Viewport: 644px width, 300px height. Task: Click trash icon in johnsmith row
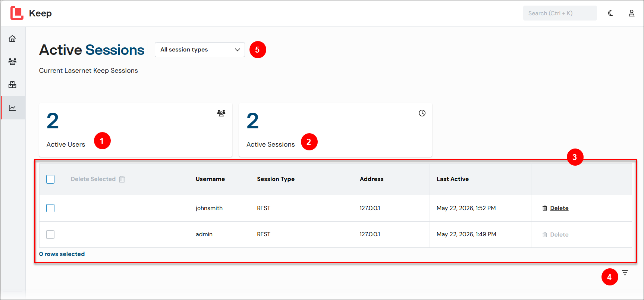click(544, 208)
